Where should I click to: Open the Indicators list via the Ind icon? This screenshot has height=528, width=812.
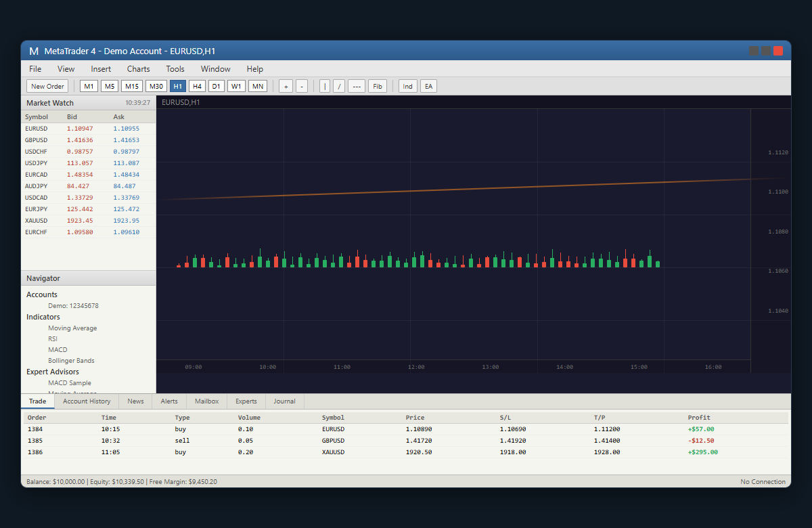pos(408,86)
